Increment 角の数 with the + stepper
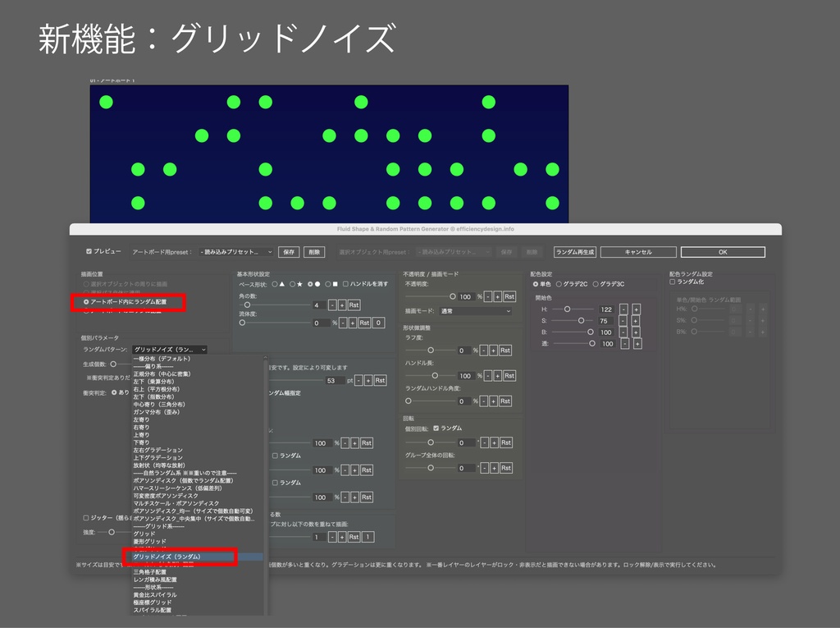840x628 pixels. point(342,305)
